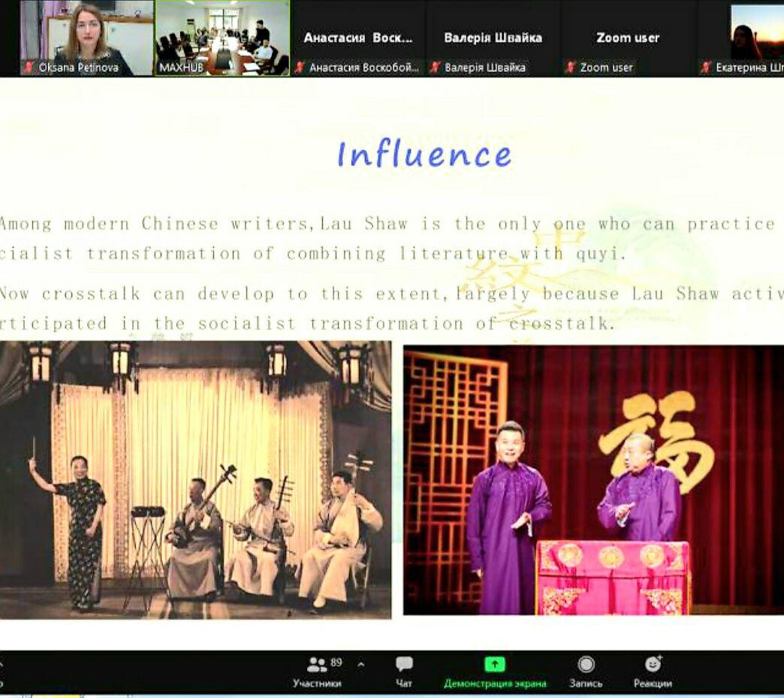Click muted mic icon beside Анастасия Воскобой label
Viewport: 784px width, 698px height.
pos(300,68)
